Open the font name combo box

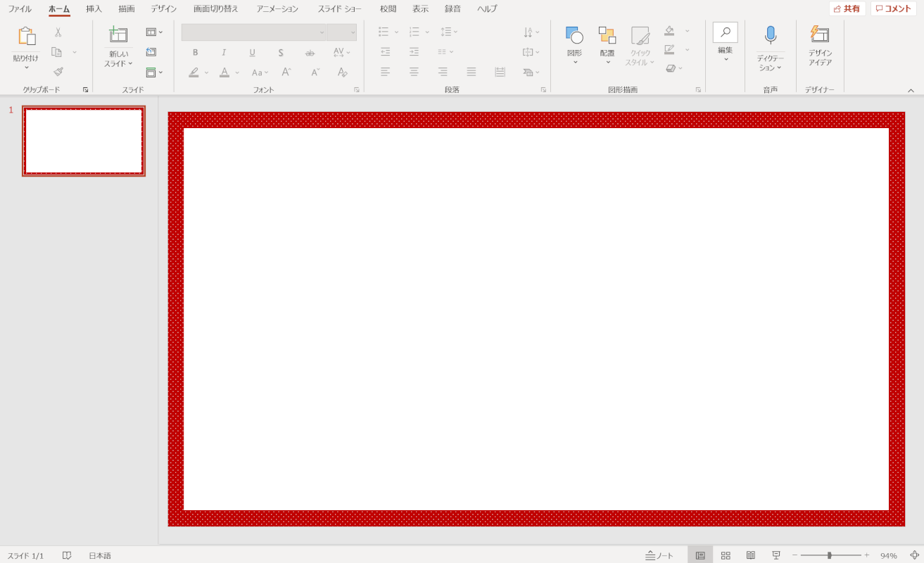click(x=253, y=32)
